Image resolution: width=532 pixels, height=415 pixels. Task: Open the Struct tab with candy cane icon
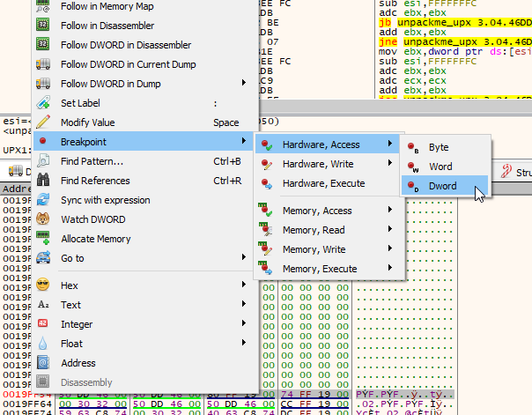pyautogui.click(x=516, y=173)
